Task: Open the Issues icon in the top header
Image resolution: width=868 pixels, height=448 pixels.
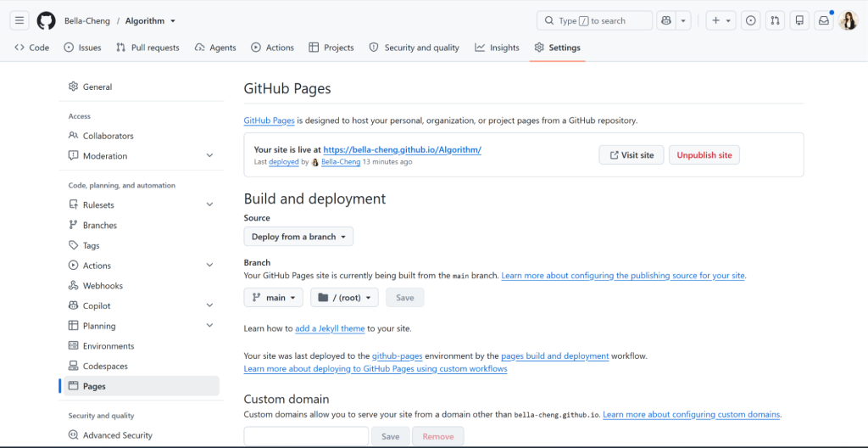Action: pos(751,20)
